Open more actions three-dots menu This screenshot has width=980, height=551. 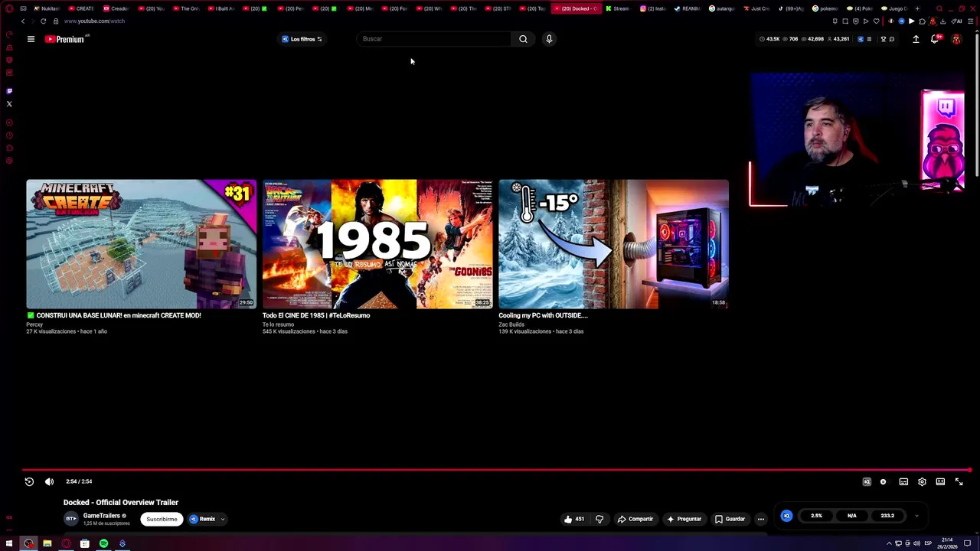click(x=761, y=519)
